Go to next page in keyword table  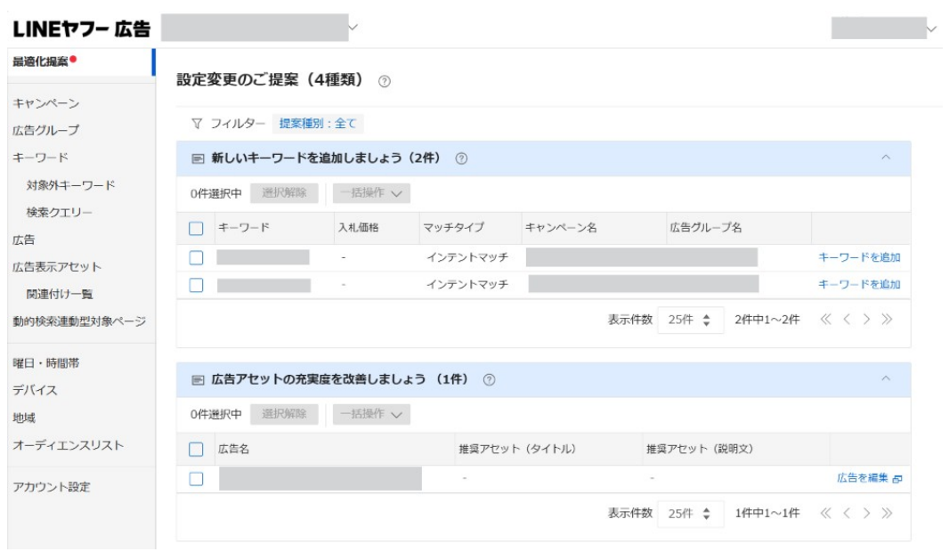[x=866, y=319]
